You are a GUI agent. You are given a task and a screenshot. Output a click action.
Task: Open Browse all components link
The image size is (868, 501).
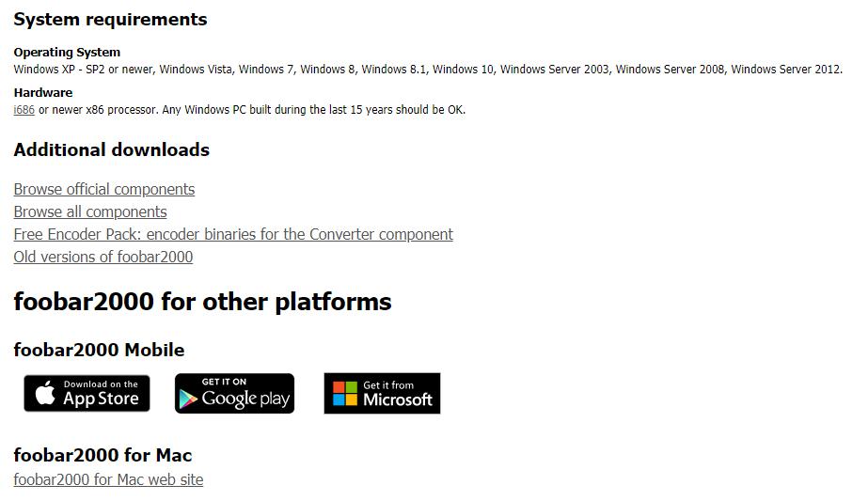[x=90, y=212]
